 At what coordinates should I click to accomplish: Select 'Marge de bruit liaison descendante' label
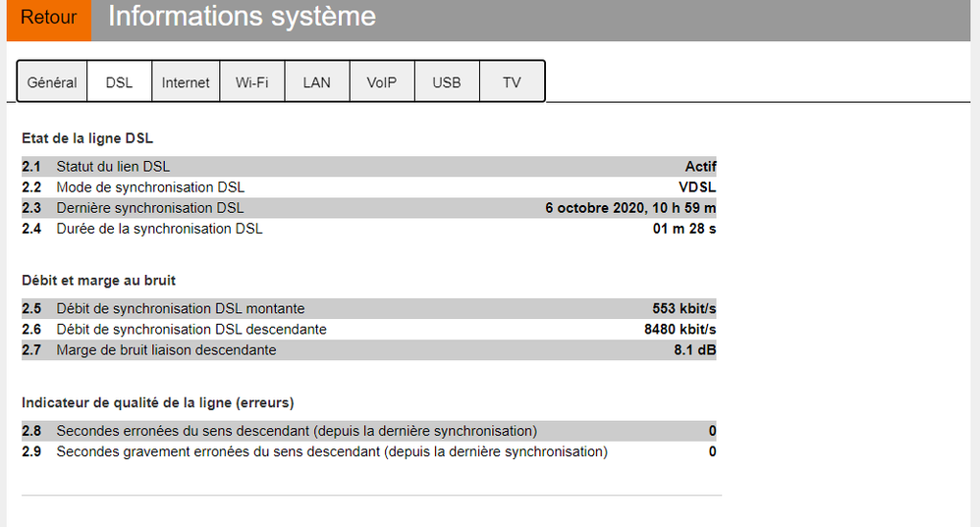pyautogui.click(x=166, y=349)
